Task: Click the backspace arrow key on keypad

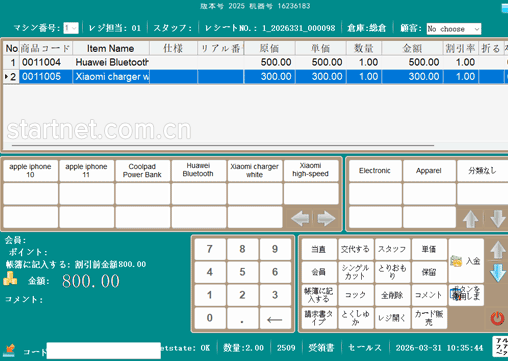Action: (275, 318)
